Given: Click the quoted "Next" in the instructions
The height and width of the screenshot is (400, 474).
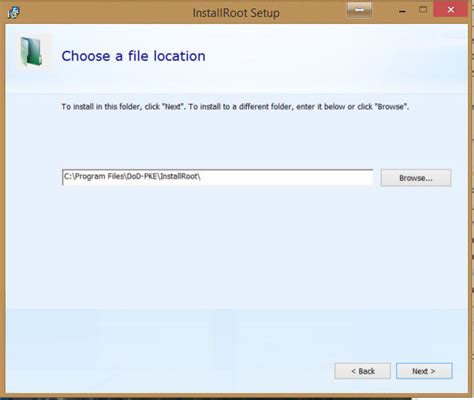Looking at the screenshot, I should coord(173,107).
